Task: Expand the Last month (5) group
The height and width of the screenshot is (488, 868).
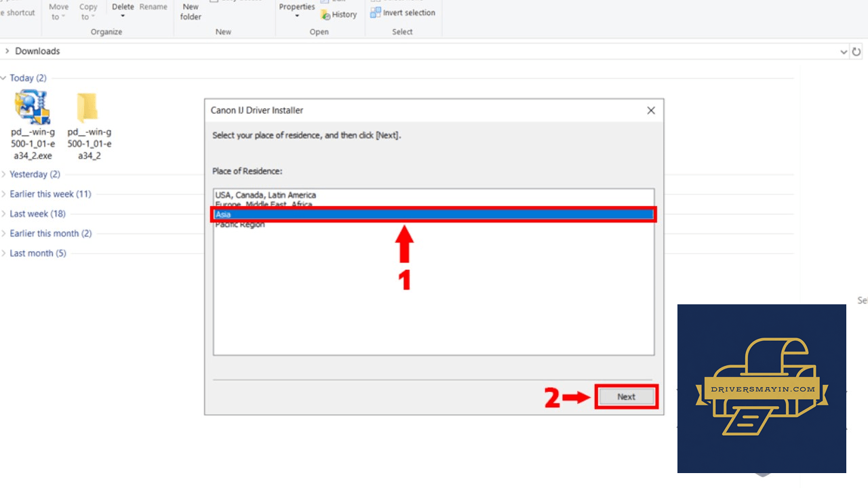Action: click(x=3, y=253)
